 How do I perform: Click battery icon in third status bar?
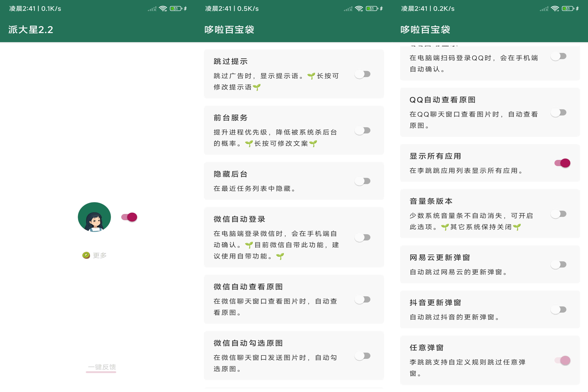point(568,9)
